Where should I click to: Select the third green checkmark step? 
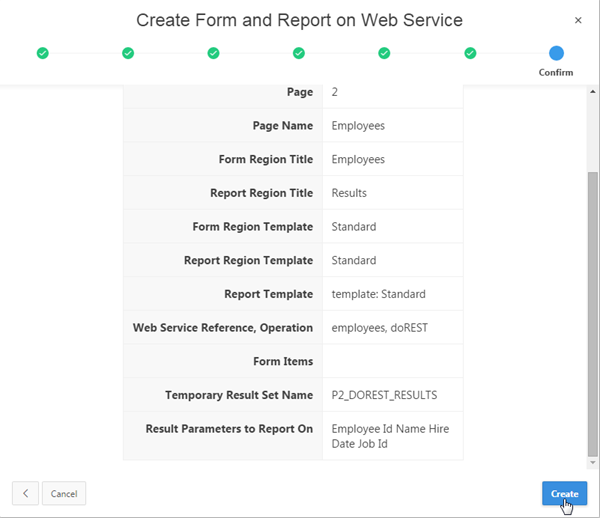pyautogui.click(x=213, y=53)
